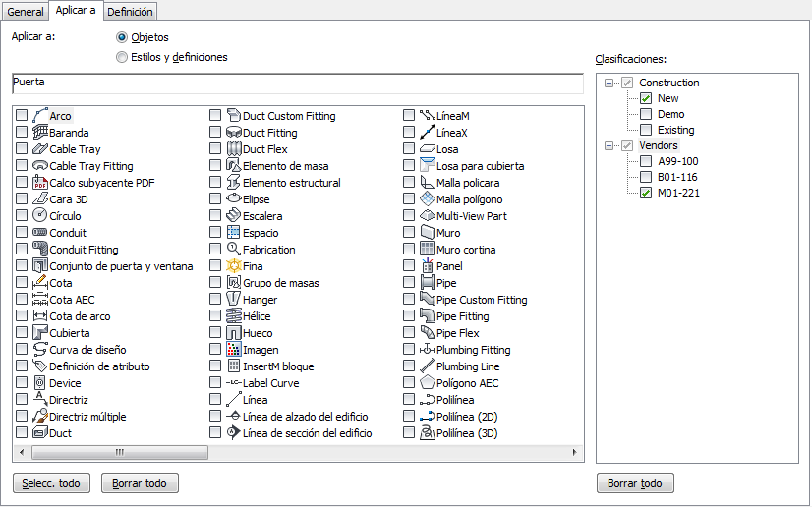Screen dimensions: 812x507
Task: Collapse the Vendors tree node
Action: 610,146
